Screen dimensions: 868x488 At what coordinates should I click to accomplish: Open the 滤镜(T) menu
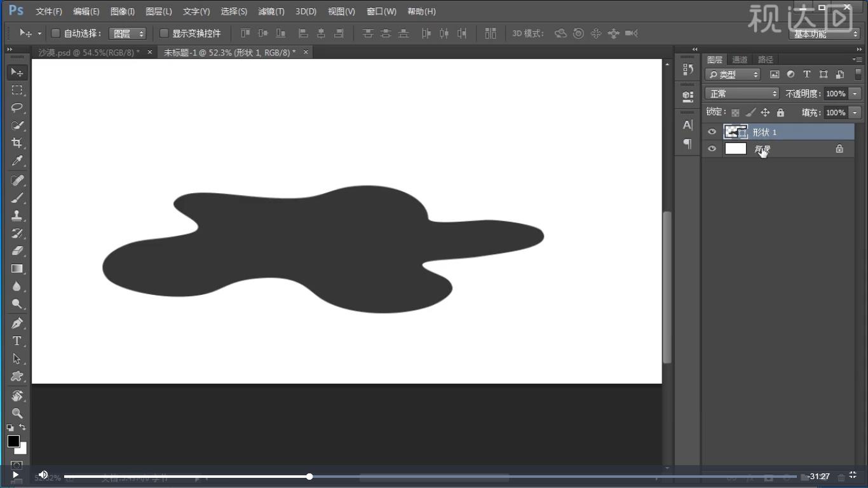pyautogui.click(x=271, y=11)
